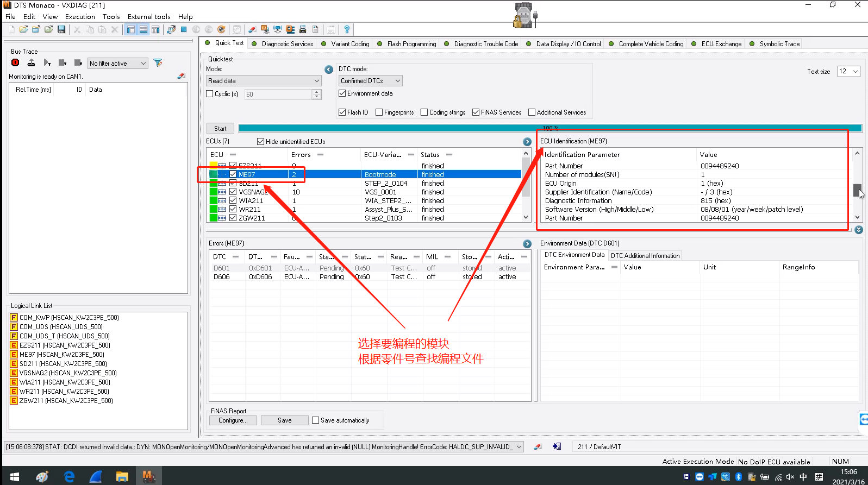Click the import log icon in status bar
Image resolution: width=868 pixels, height=485 pixels.
tap(557, 446)
